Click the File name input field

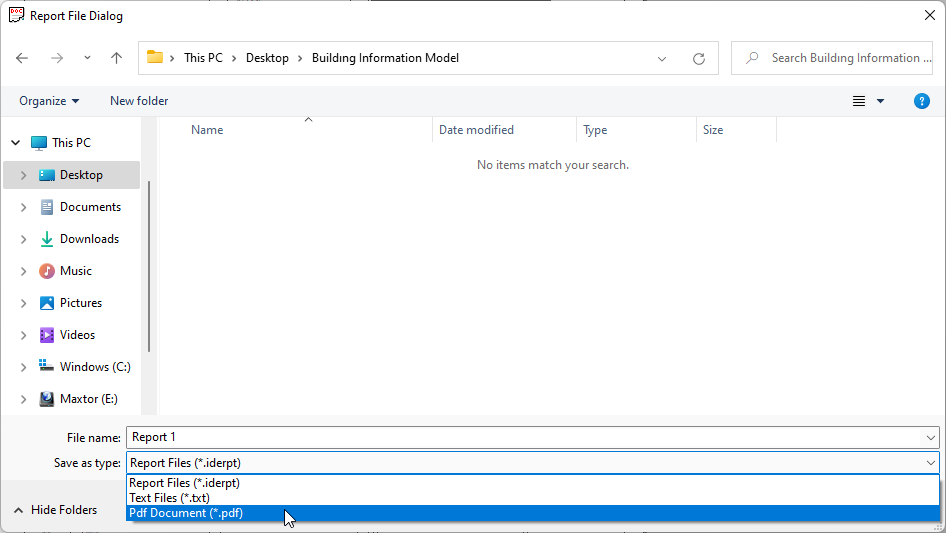[520, 437]
